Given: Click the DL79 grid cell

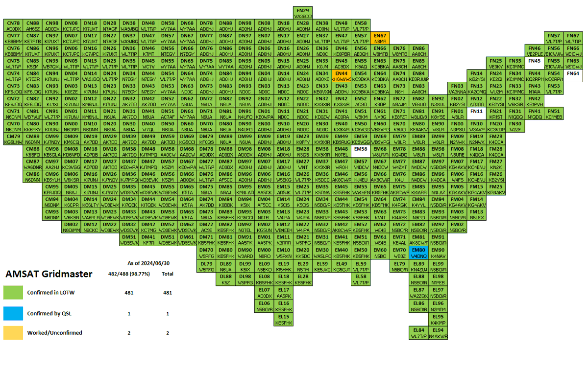Looking at the screenshot, I should coord(207,265).
